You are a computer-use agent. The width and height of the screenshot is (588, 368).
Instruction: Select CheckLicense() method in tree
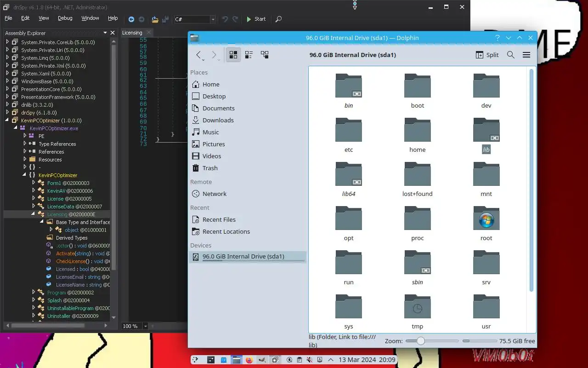[78, 261]
